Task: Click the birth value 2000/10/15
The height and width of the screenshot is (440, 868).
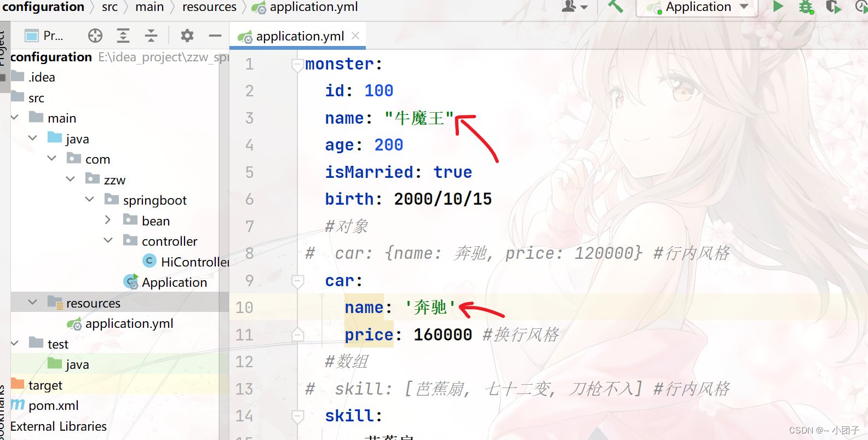Action: [442, 199]
